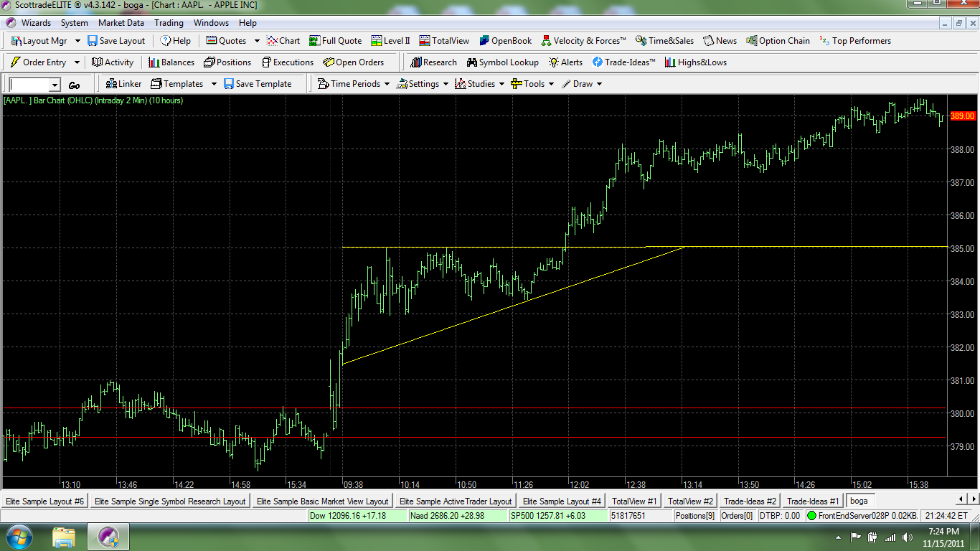The width and height of the screenshot is (980, 551).
Task: Open the TotalView #1 layout tab
Action: click(633, 501)
